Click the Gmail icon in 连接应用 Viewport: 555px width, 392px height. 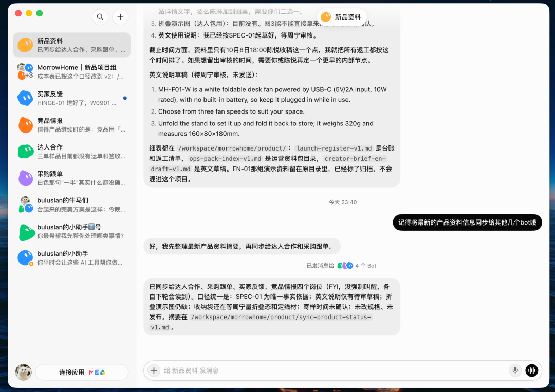(x=91, y=372)
